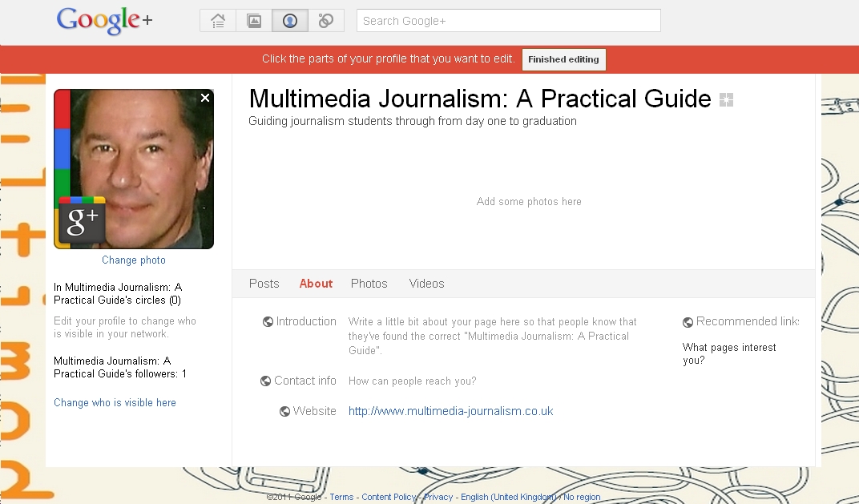Click Add some photos here area
859x504 pixels.
pos(529,202)
